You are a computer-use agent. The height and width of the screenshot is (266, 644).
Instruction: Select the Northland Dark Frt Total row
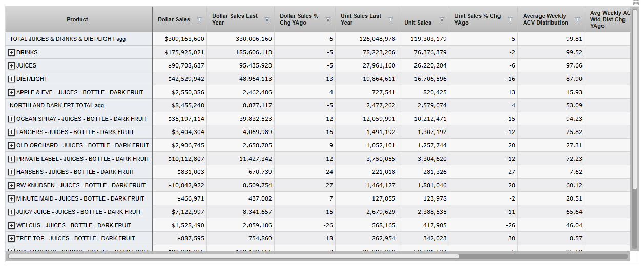[x=56, y=105]
